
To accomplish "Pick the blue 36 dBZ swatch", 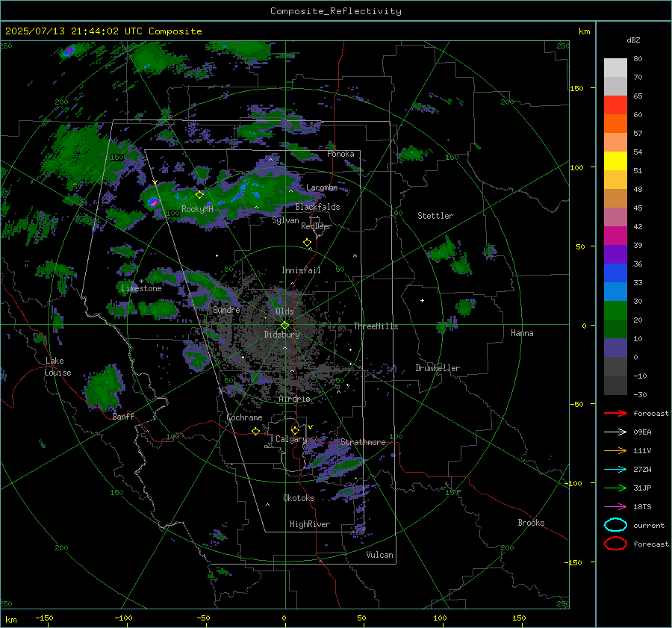I will 615,273.
